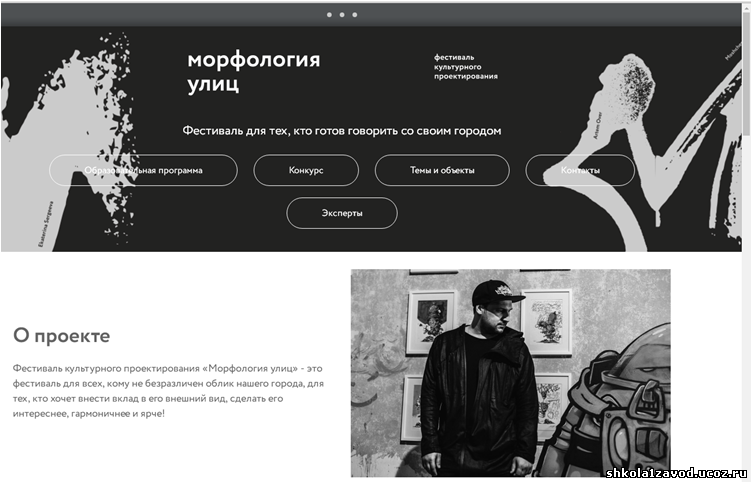Click the Ekaterina Sergeeva artwork credit
The image size is (752, 483).
click(x=47, y=224)
